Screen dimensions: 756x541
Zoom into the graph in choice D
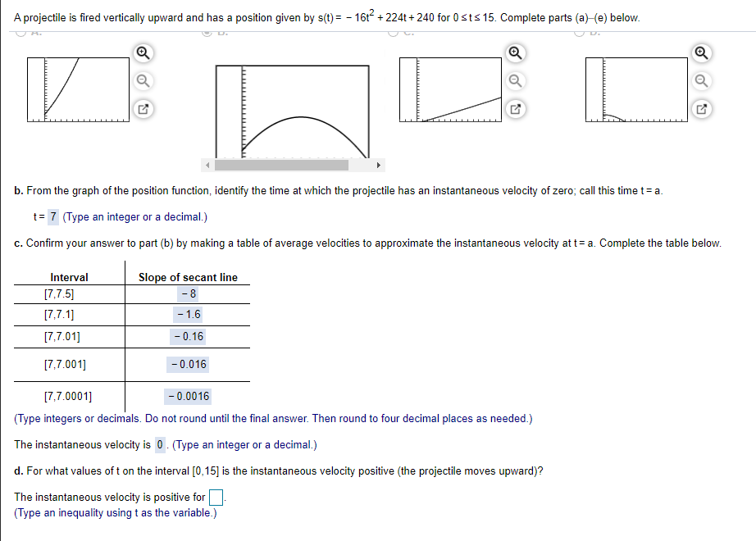(701, 52)
